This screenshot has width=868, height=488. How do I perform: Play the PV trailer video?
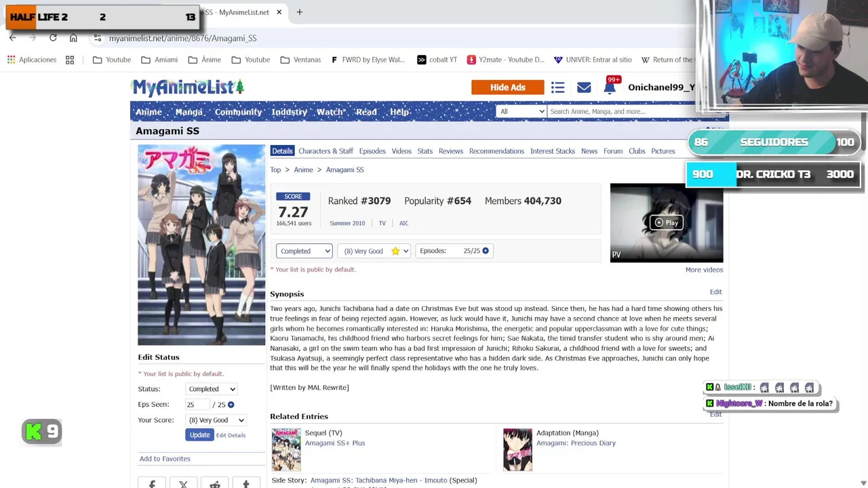(666, 222)
